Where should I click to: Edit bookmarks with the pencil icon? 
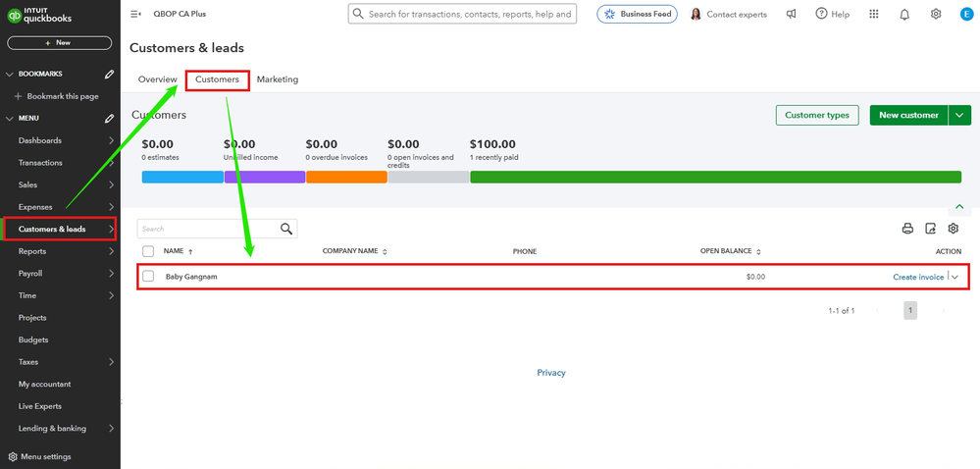click(x=109, y=74)
